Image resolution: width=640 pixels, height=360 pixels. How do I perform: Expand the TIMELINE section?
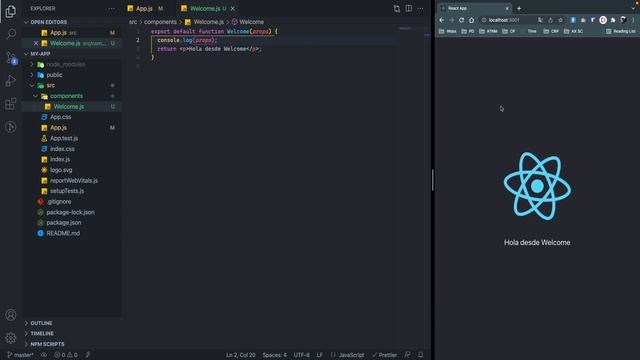click(71, 333)
